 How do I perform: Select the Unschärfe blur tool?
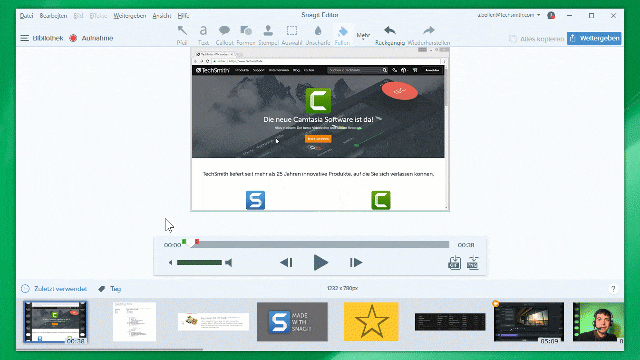tap(318, 34)
